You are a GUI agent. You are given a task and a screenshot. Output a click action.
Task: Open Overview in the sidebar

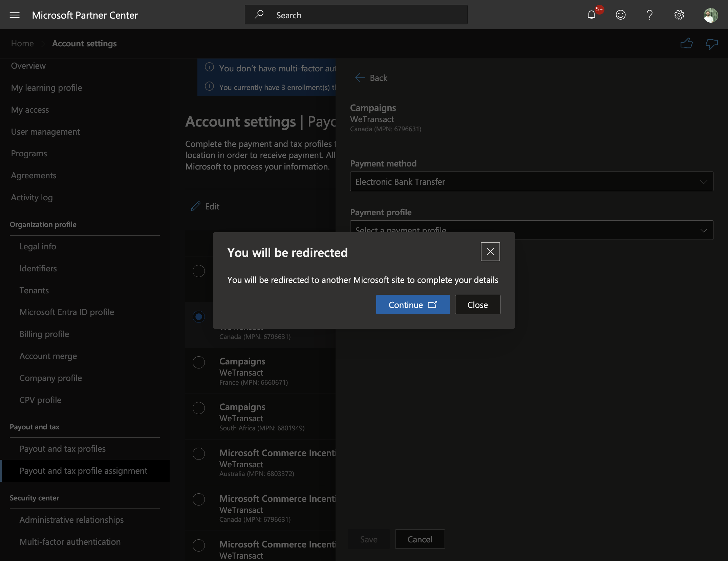tap(28, 66)
